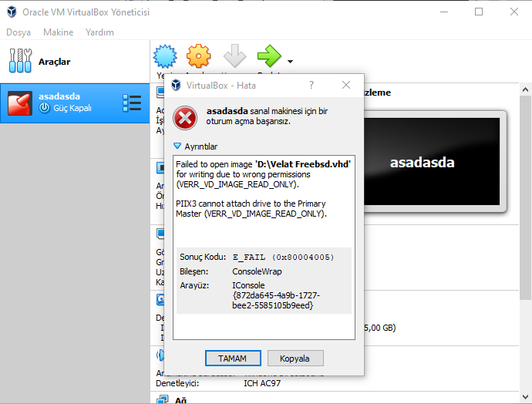
Task: Click the details pane scroll up arrow
Action: pyautogui.click(x=525, y=90)
